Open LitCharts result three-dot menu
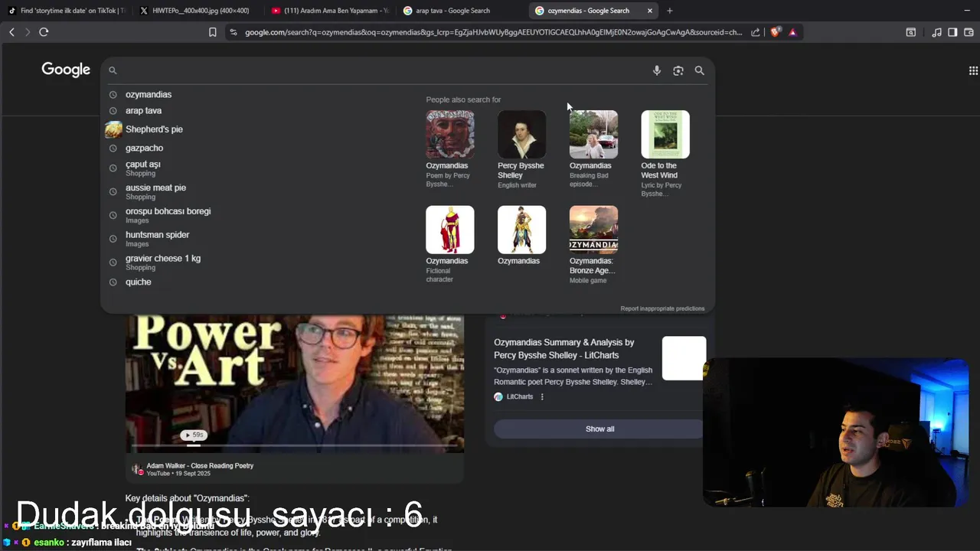This screenshot has width=980, height=551. coord(542,396)
